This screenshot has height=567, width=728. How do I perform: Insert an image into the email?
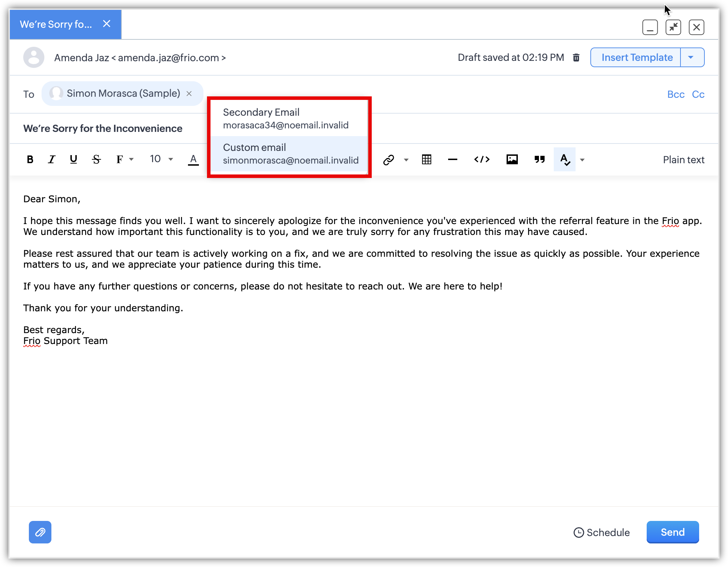(512, 160)
